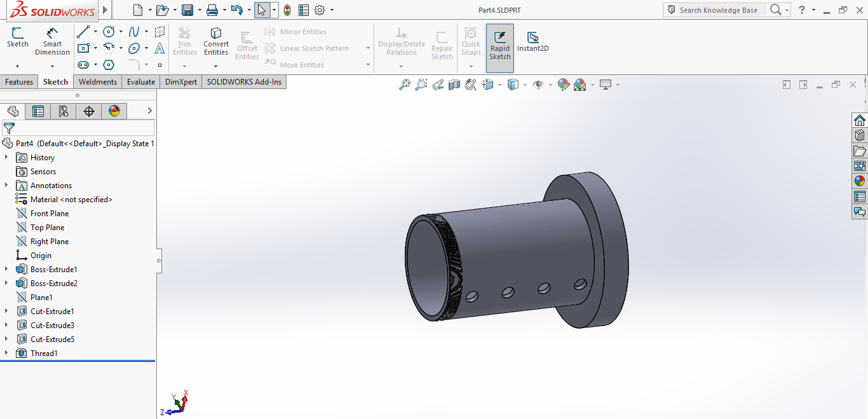Open the File Explorer task pane tab

[x=860, y=151]
